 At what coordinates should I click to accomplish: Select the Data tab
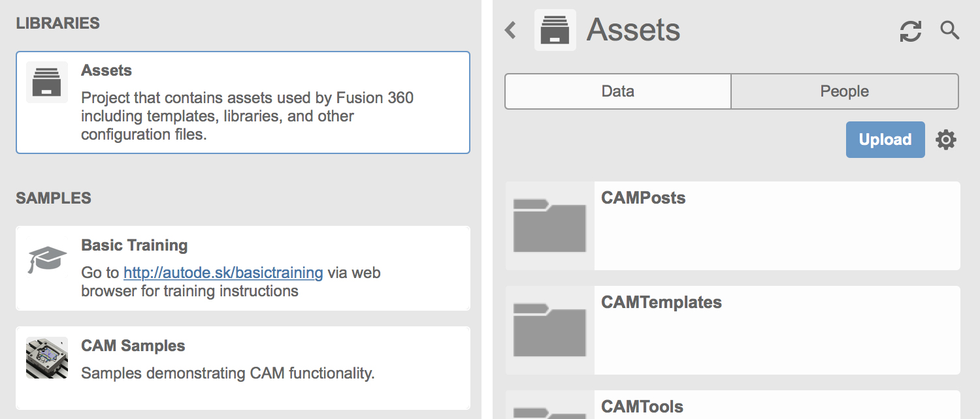[617, 91]
